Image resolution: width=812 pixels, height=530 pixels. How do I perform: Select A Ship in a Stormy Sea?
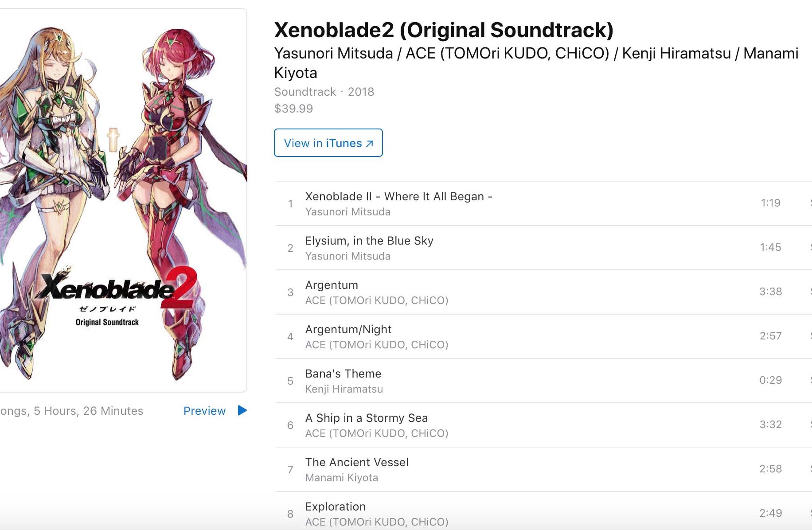tap(366, 418)
